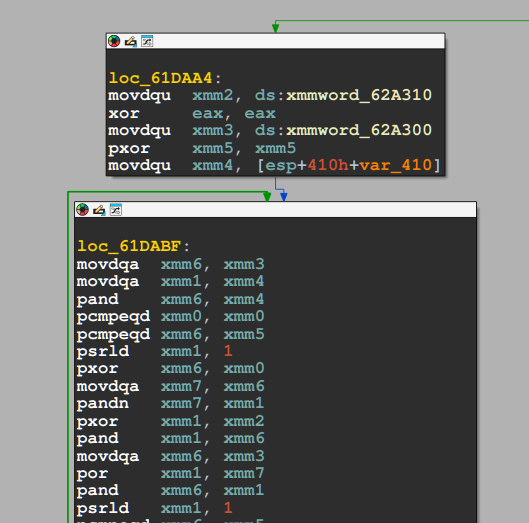Screen dimensions: 529x523
Task: Select the line pxor xmm1, xmm2
Action: pos(170,421)
